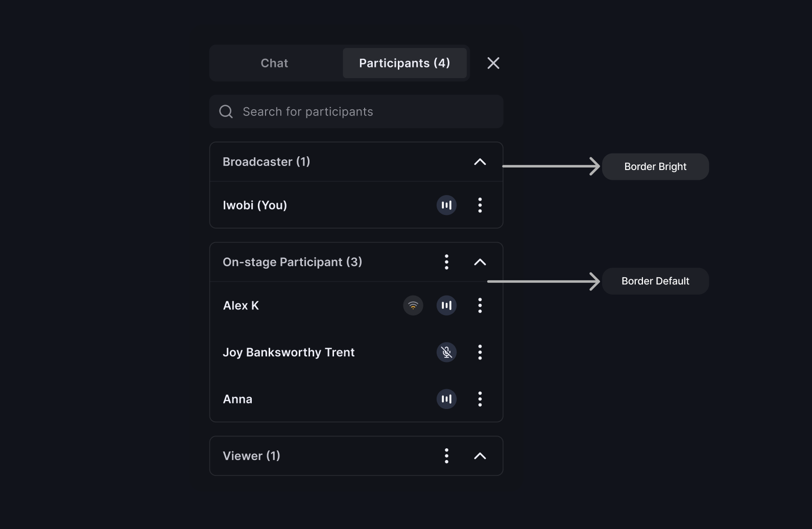The width and height of the screenshot is (812, 529).
Task: Open On-stage Participant section options menu
Action: [446, 262]
